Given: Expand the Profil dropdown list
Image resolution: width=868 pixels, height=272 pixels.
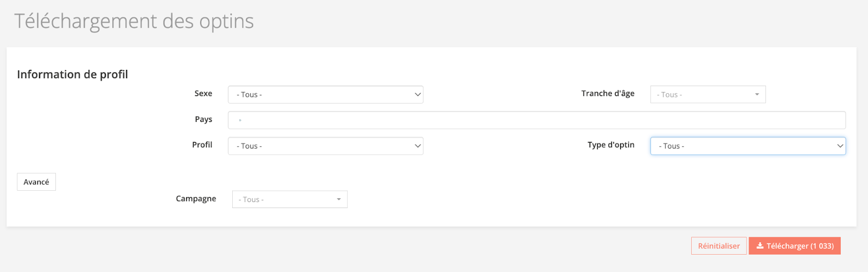Looking at the screenshot, I should (325, 146).
